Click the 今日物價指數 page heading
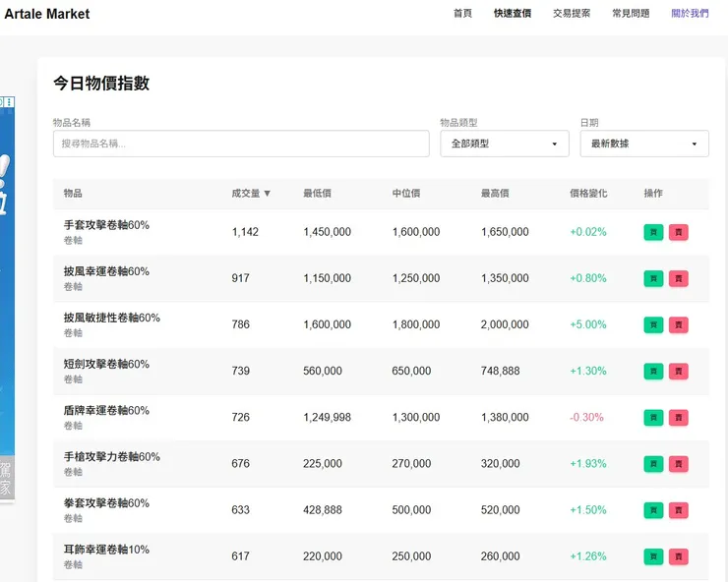 tap(101, 84)
